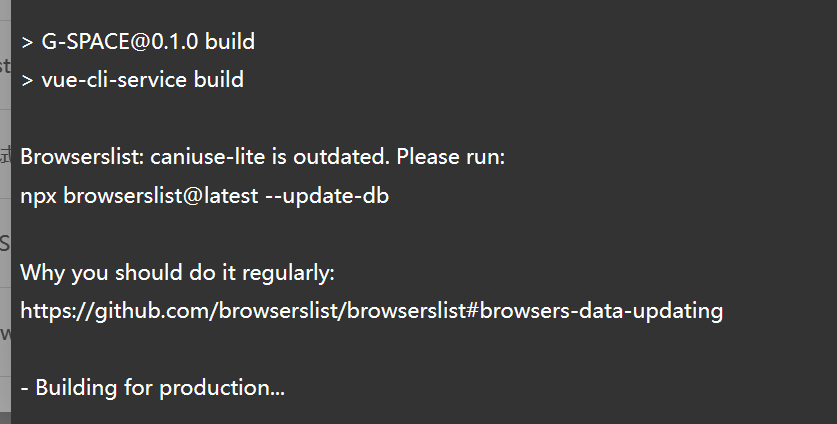Screen dimensions: 837x424
Task: Click the npx command prefix
Action: coord(39,196)
